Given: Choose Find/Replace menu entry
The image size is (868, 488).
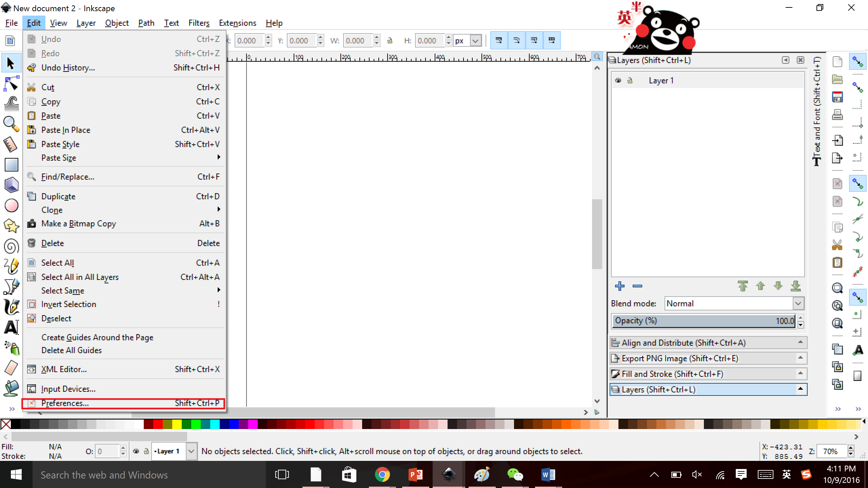Looking at the screenshot, I should (124, 177).
